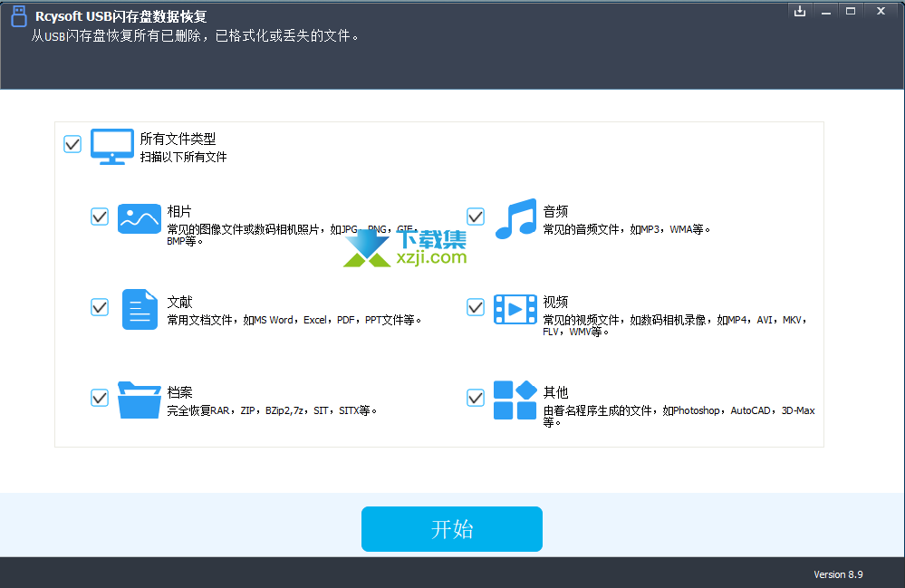Viewport: 905px width, 588px height.
Task: Uncheck the 所有文件类型 checkbox
Action: tap(72, 144)
